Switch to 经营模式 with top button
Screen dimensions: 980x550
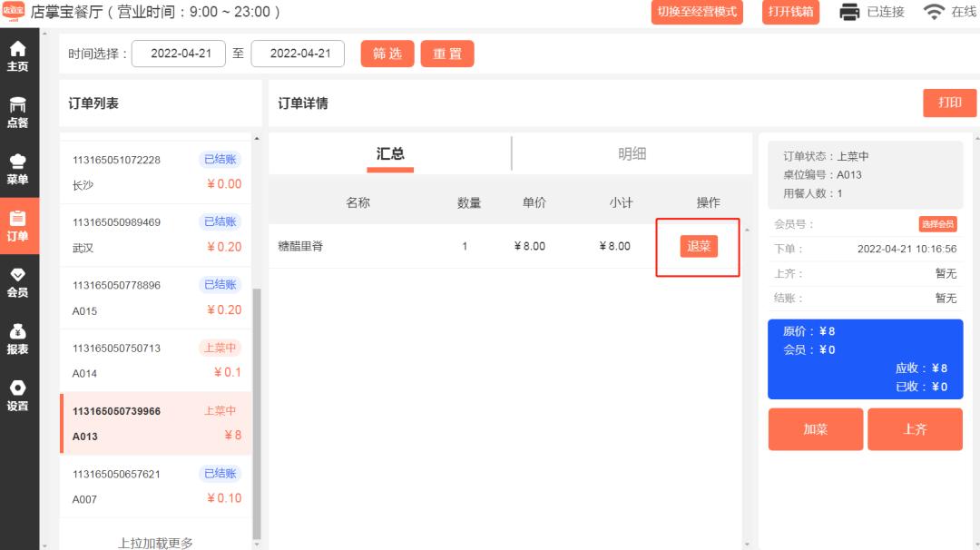click(697, 12)
